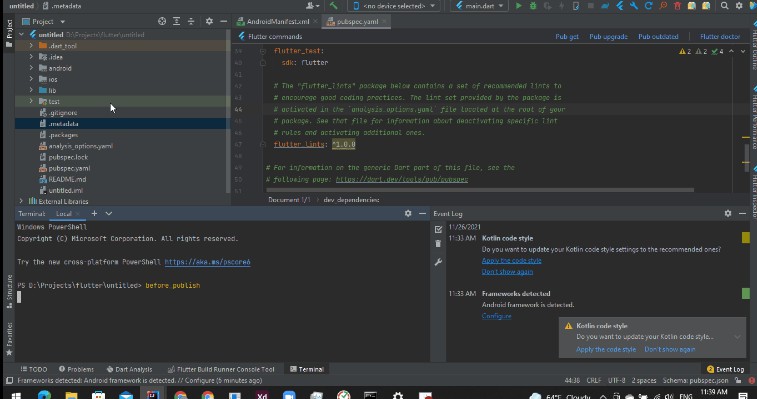Open the Problems tool window tab
Image resolution: width=757 pixels, height=399 pixels.
pos(76,369)
